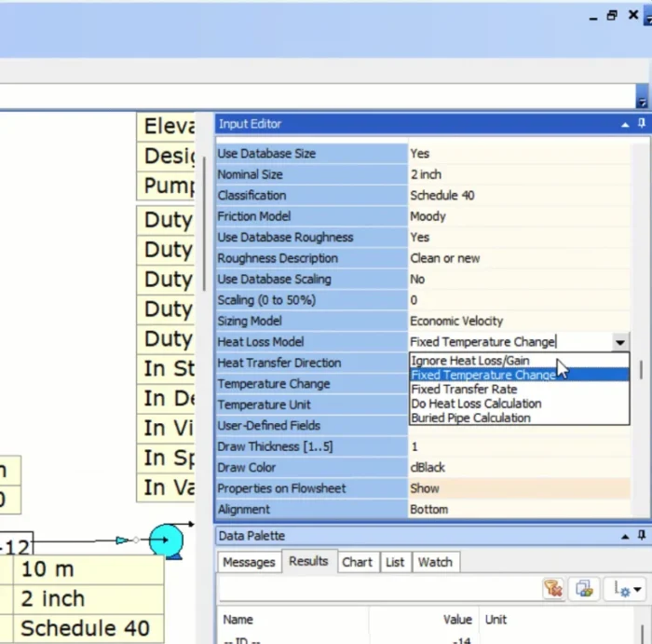Collapse the Input Editor with its arrow
652x644 pixels.
[625, 124]
